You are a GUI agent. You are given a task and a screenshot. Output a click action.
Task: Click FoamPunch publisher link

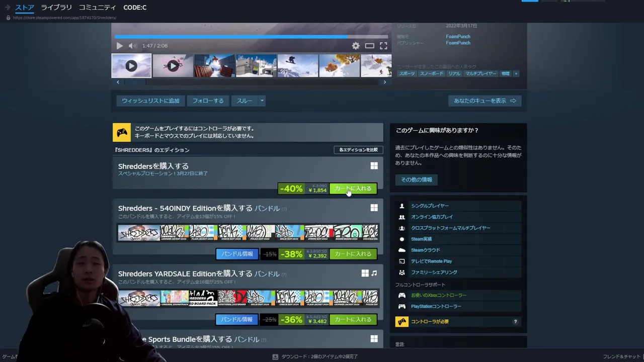pyautogui.click(x=458, y=43)
